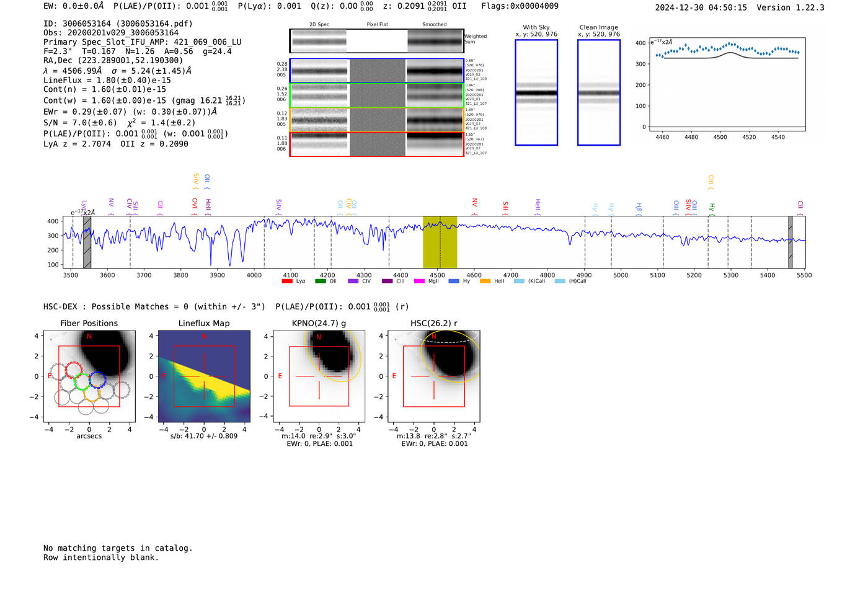Open the Clean Image thumbnail

[599, 92]
